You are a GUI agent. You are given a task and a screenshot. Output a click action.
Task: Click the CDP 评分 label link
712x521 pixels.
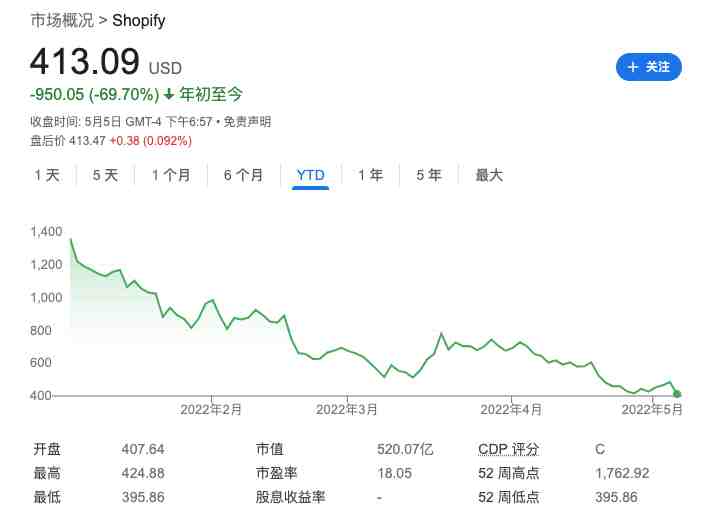pos(509,449)
